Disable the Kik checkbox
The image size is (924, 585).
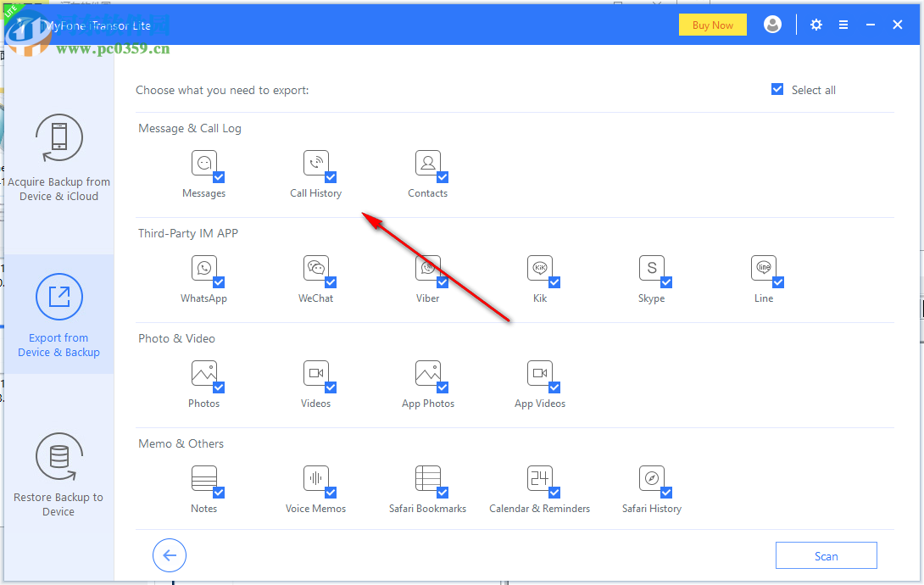pyautogui.click(x=553, y=282)
